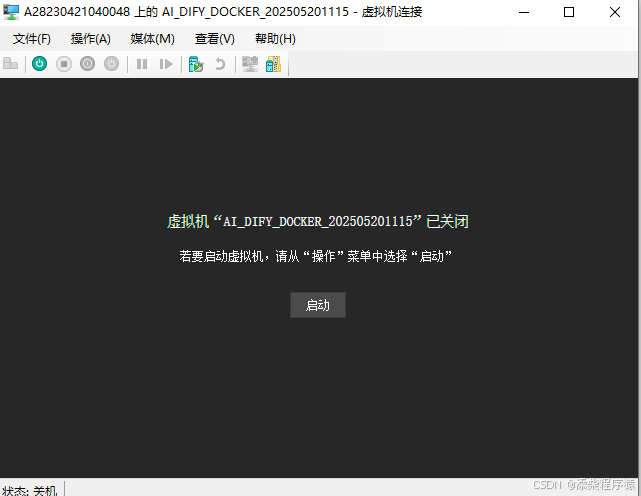Click the Reset step-play toolbar icon
641x496 pixels.
[166, 64]
